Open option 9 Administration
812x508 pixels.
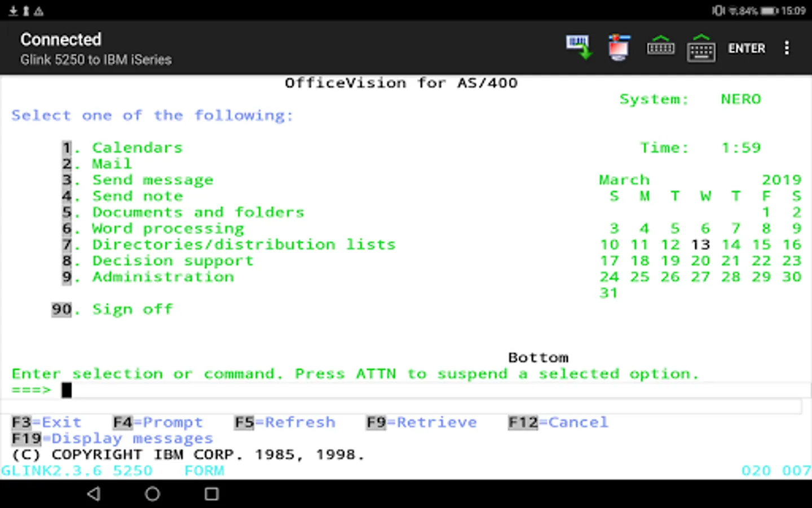[x=148, y=277]
